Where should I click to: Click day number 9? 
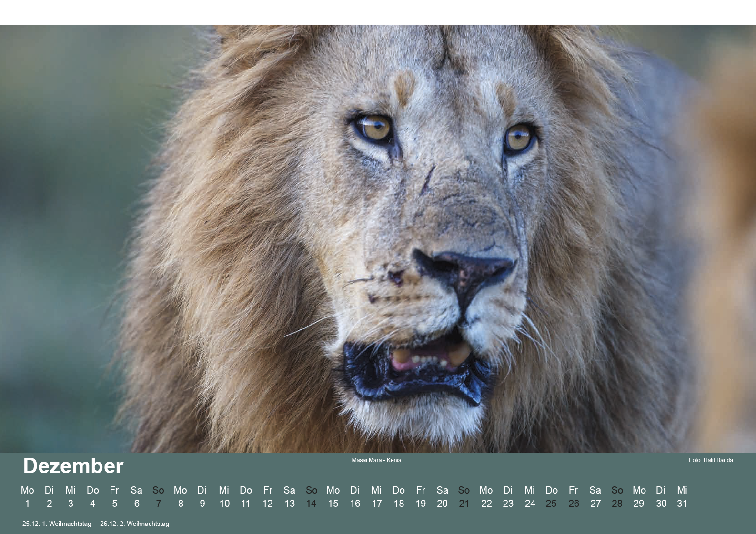(x=202, y=504)
